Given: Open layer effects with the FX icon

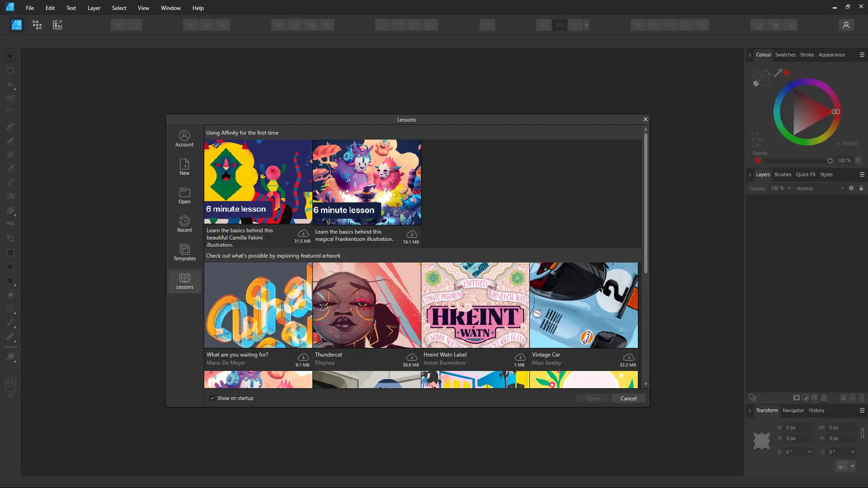Looking at the screenshot, I should pyautogui.click(x=814, y=398).
